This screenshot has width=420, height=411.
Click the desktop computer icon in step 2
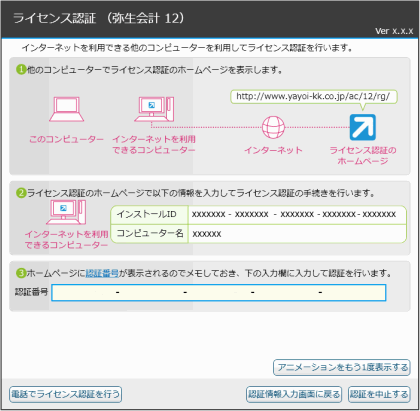coord(66,212)
